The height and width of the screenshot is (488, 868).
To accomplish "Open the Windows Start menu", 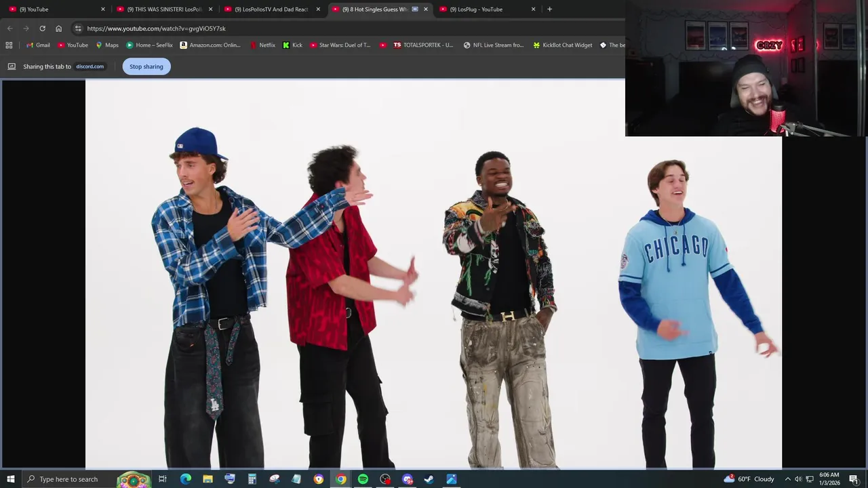I will pos(10,479).
